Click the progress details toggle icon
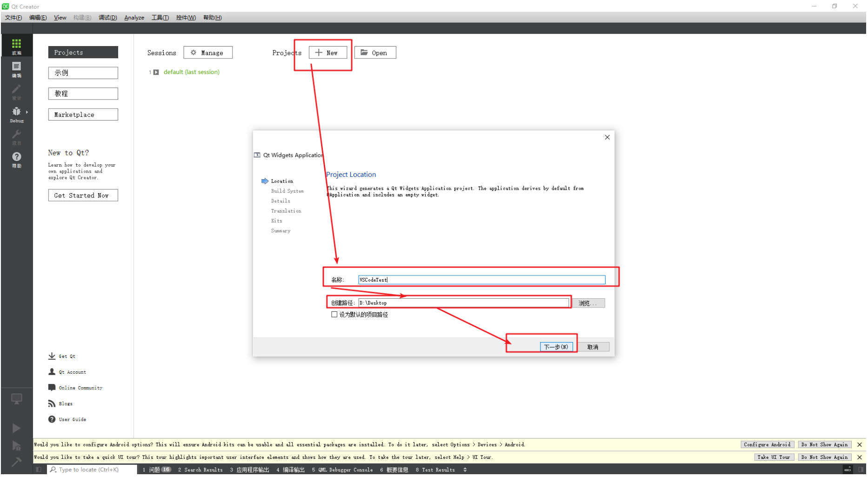 pyautogui.click(x=848, y=470)
